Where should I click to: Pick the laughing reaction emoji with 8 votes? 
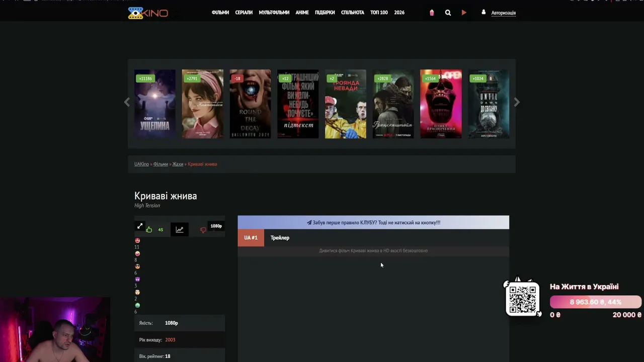(x=137, y=254)
